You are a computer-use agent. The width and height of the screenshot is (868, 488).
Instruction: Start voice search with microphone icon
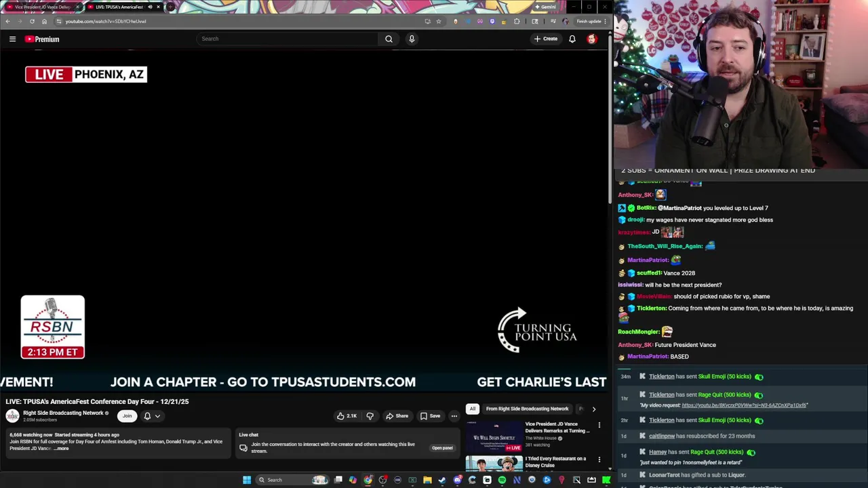412,39
